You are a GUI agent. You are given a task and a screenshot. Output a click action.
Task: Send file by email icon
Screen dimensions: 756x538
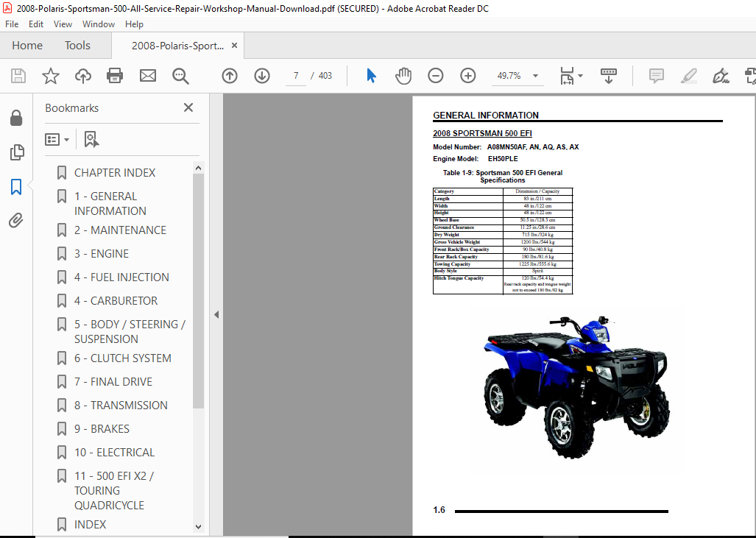[147, 76]
